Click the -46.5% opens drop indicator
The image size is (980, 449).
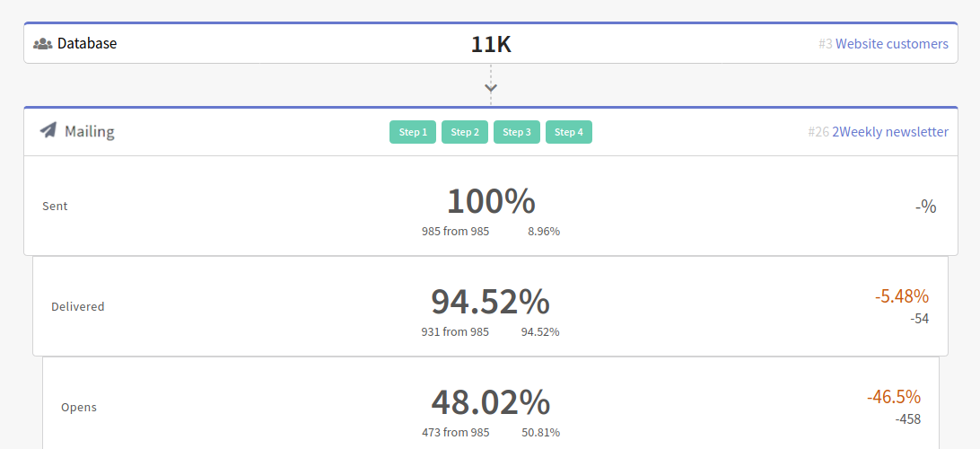click(x=893, y=397)
